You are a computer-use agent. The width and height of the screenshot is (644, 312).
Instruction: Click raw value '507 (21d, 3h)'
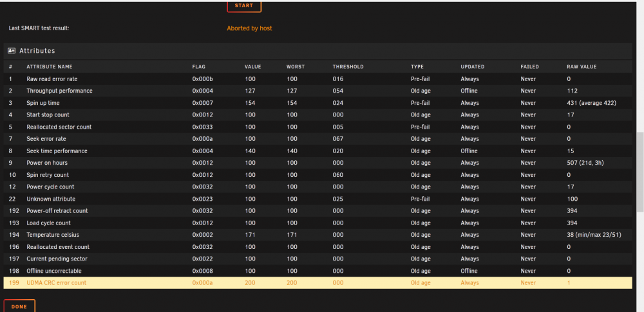click(585, 163)
